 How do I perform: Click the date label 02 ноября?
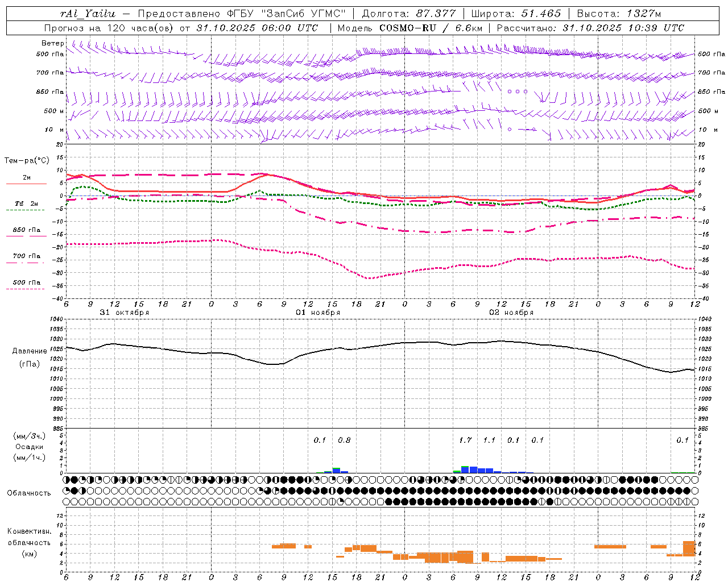click(x=511, y=313)
